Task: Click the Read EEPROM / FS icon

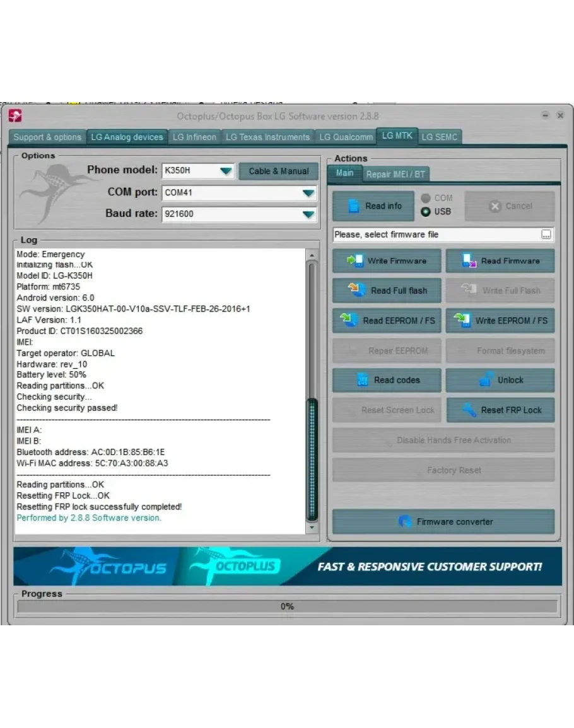Action: click(x=349, y=320)
